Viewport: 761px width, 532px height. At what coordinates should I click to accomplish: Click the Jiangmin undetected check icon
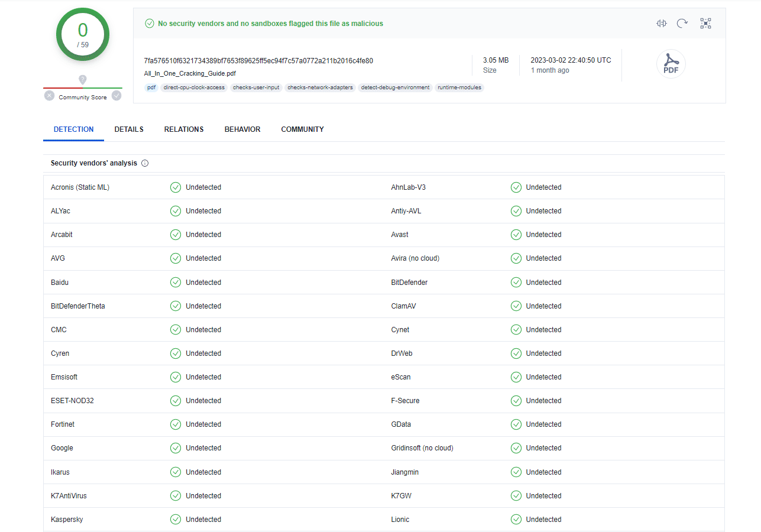click(516, 472)
